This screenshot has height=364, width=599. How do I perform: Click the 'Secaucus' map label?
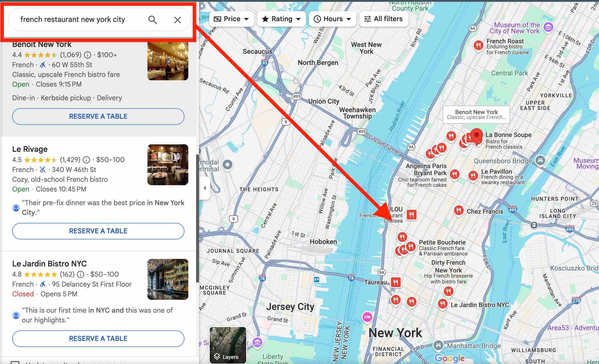(258, 52)
